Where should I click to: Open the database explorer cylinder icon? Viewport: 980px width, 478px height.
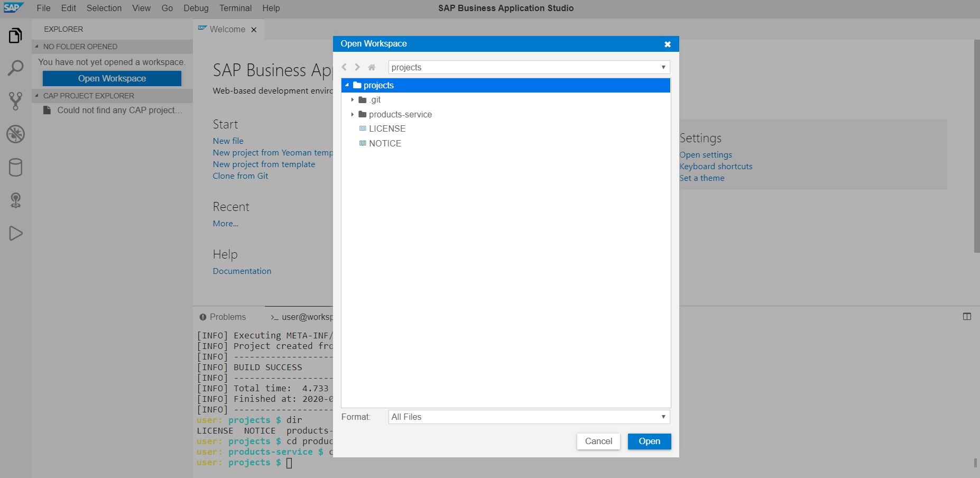pos(15,167)
